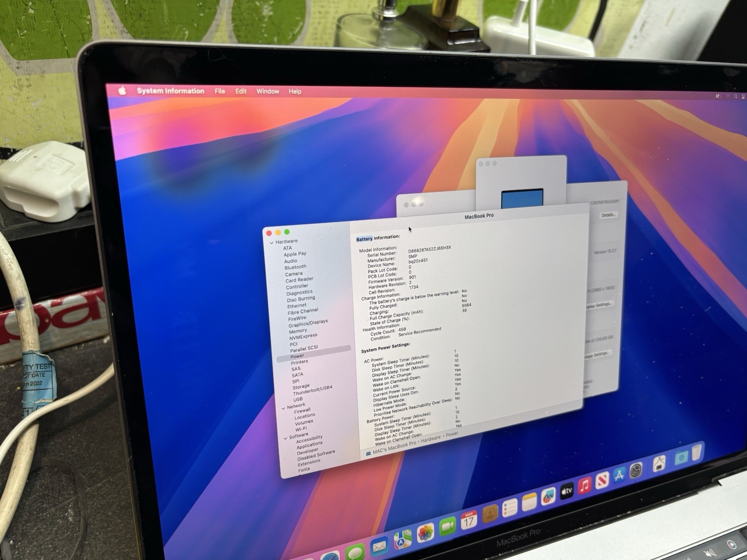Collapse the Software section in sidebar
The width and height of the screenshot is (747, 560).
[x=285, y=438]
